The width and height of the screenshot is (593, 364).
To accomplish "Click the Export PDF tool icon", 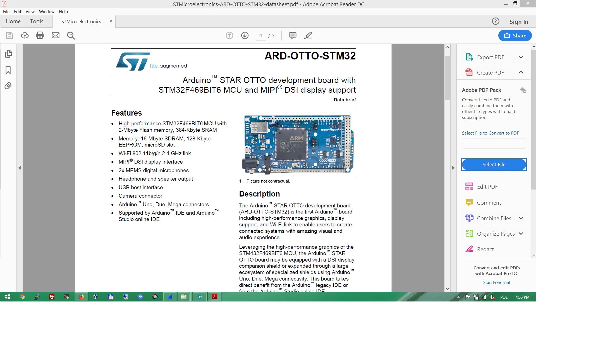I will click(469, 57).
